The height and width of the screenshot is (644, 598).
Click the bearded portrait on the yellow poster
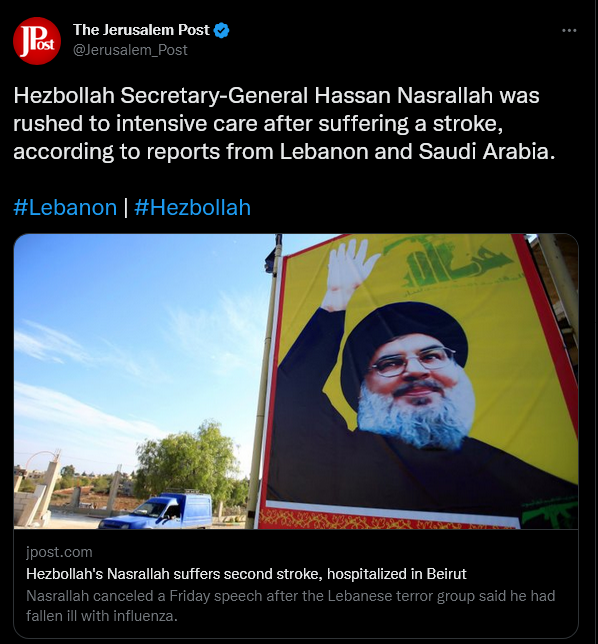tap(411, 378)
